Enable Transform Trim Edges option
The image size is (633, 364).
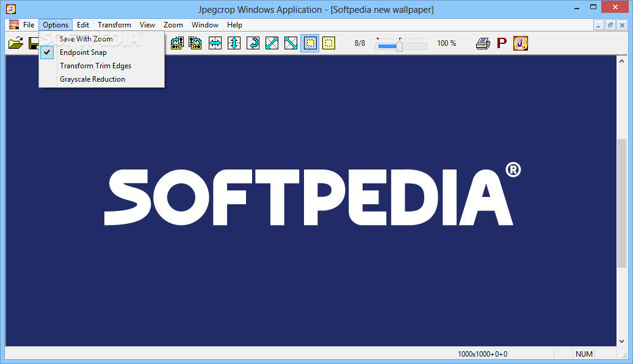tap(102, 66)
